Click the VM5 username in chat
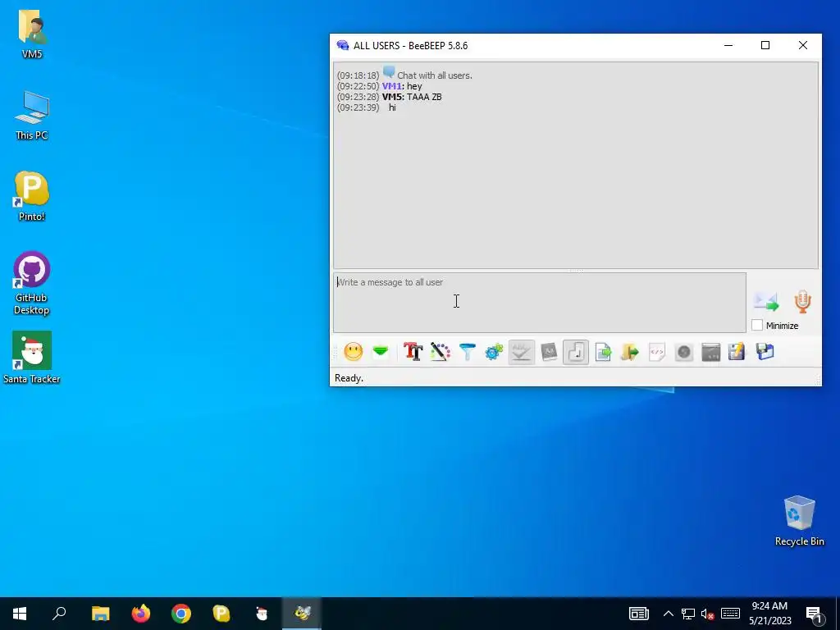840x630 pixels. [393, 97]
